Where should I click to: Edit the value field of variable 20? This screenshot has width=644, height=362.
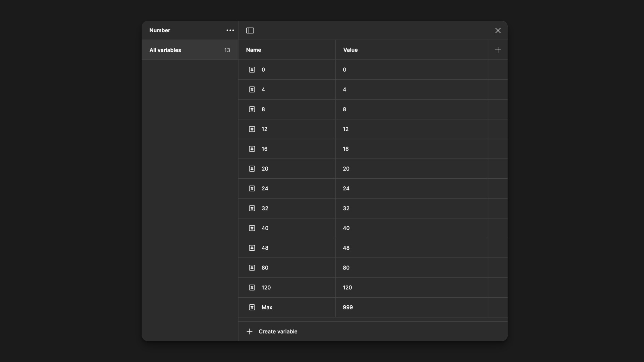pos(412,169)
